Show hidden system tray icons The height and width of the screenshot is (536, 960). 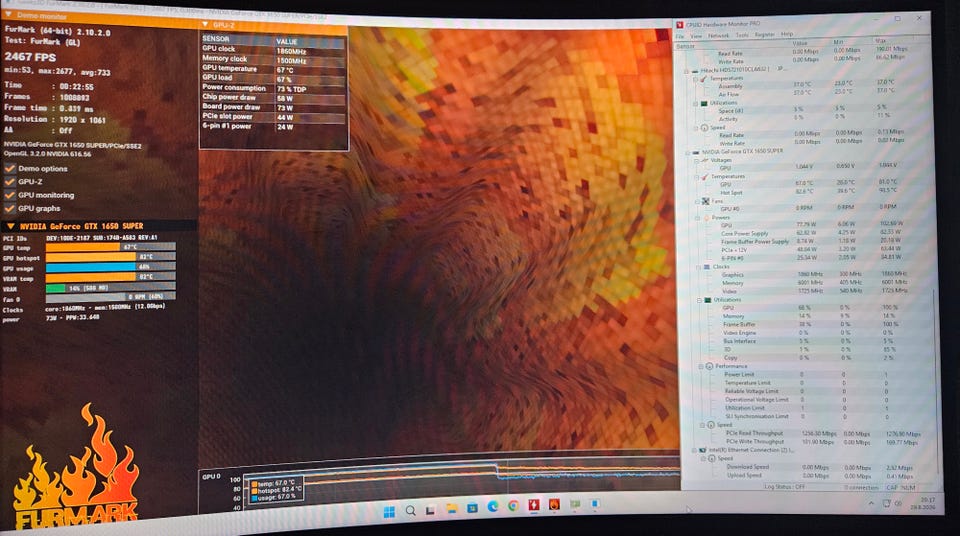coord(871,504)
